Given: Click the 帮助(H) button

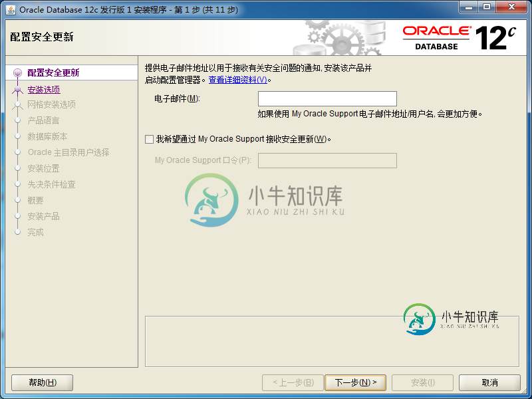Looking at the screenshot, I should point(43,383).
